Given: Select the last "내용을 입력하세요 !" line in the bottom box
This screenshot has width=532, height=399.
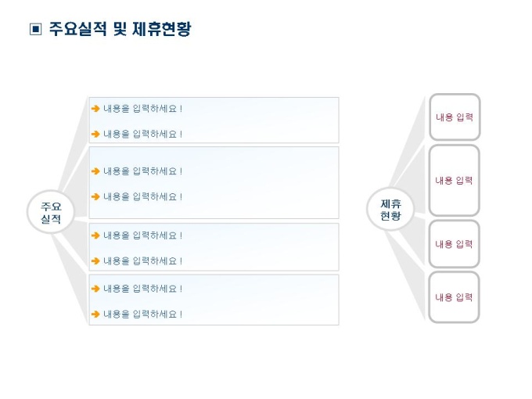Looking at the screenshot, I should tap(142, 314).
